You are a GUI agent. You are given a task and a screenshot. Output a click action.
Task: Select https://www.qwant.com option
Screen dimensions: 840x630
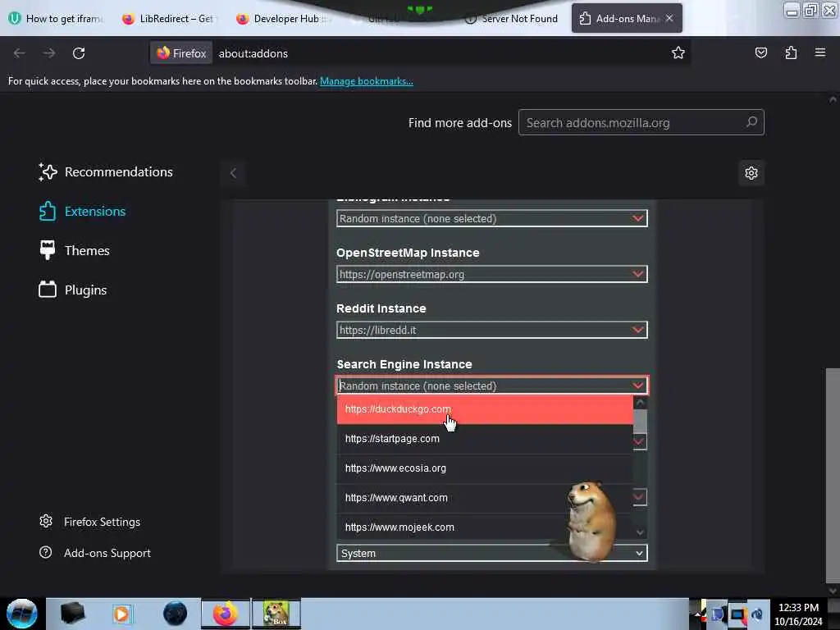click(x=485, y=498)
